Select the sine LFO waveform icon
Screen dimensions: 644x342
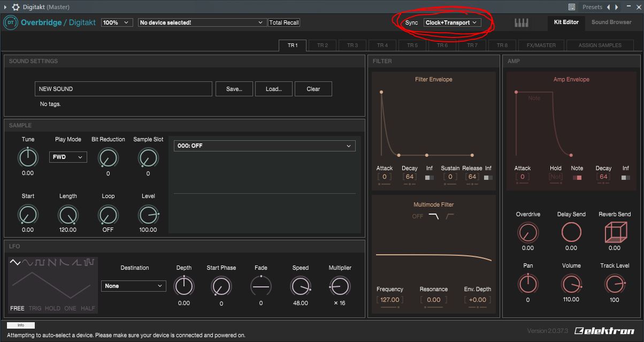click(28, 262)
